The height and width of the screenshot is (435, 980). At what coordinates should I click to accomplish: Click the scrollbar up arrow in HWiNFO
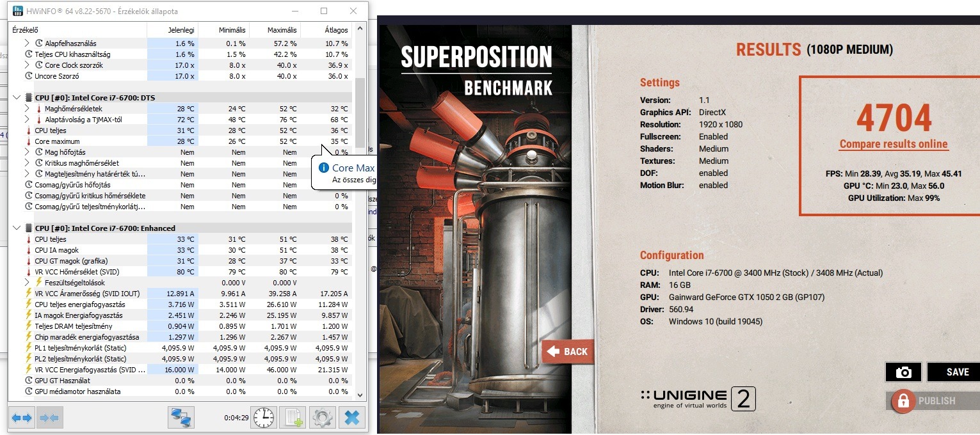[360, 29]
